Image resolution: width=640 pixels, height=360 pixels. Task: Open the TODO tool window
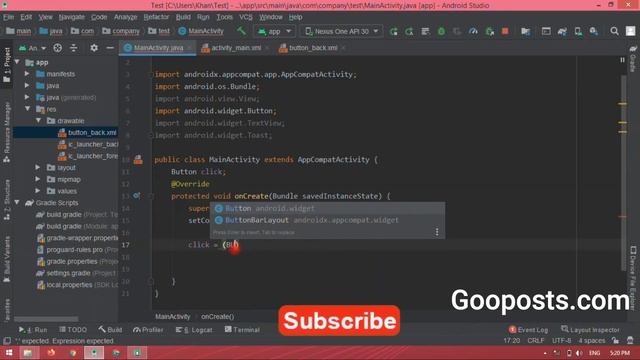[x=73, y=330]
